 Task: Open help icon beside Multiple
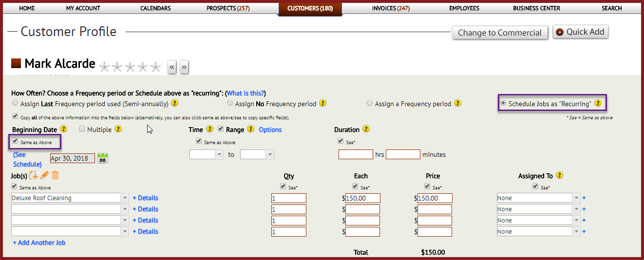118,130
